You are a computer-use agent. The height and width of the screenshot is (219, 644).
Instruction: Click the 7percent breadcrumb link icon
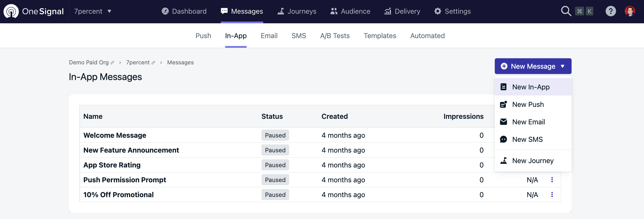click(x=153, y=63)
